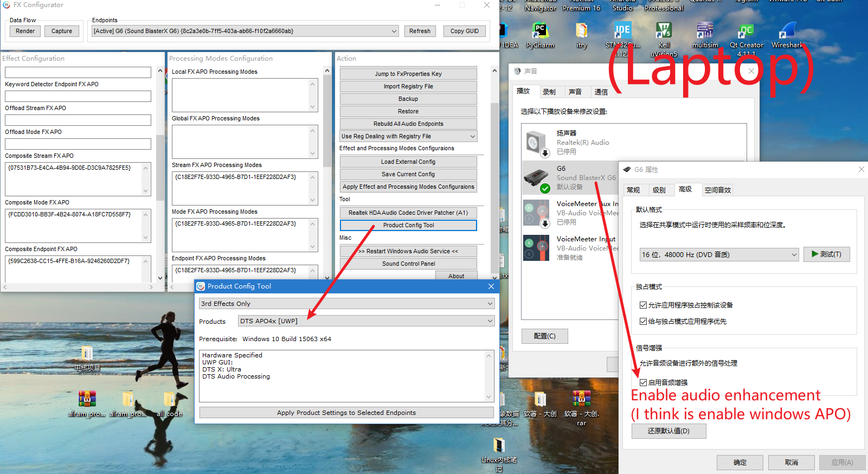Click the Product Config Tool title icon
Screen dimensions: 868x474
click(201, 286)
